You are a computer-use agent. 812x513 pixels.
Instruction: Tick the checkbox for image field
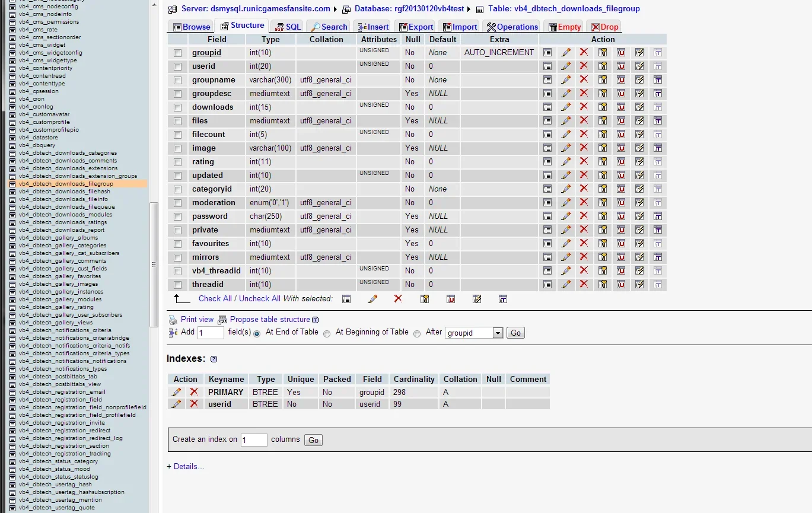[x=177, y=148]
